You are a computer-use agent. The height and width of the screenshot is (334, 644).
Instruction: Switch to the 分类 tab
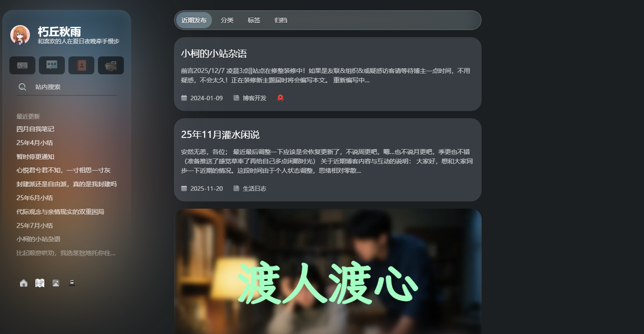(x=227, y=20)
